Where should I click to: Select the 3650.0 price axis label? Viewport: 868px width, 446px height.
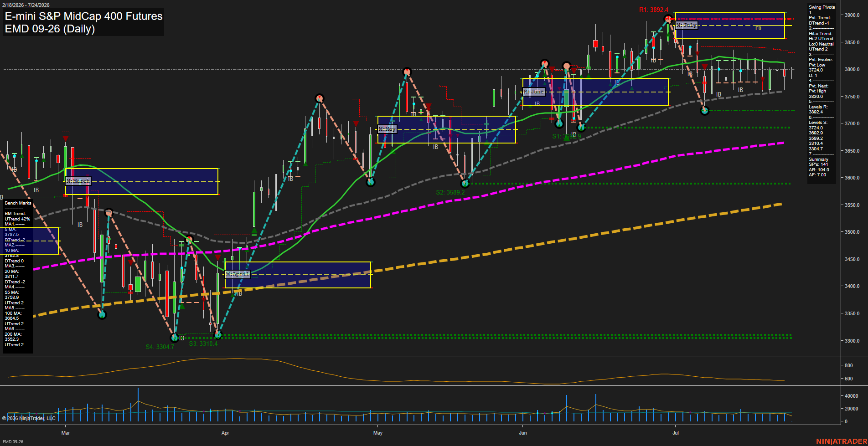pos(852,151)
